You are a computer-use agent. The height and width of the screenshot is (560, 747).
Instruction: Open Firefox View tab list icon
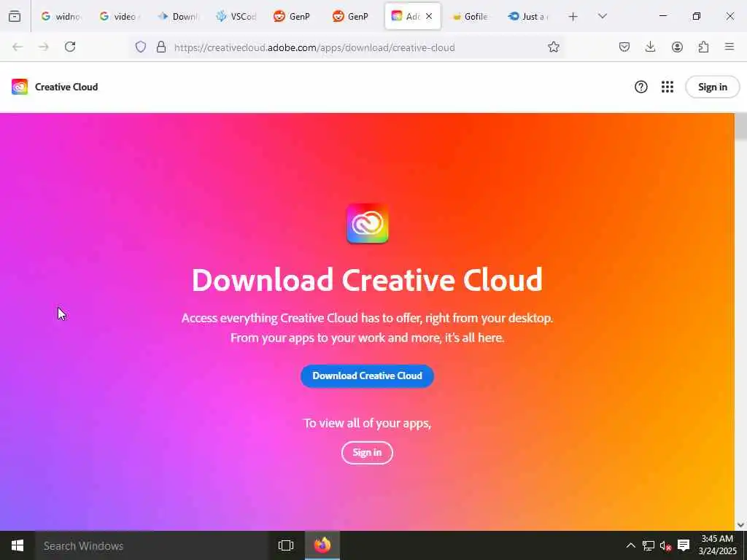15,16
